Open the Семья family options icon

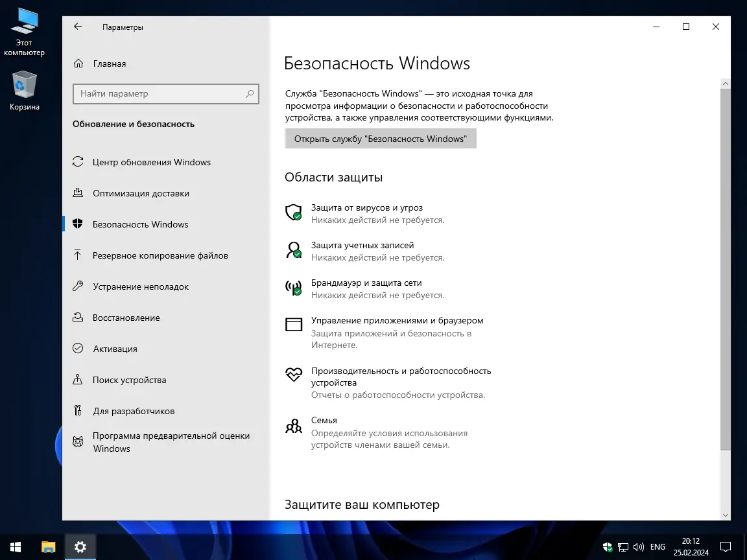pyautogui.click(x=293, y=426)
